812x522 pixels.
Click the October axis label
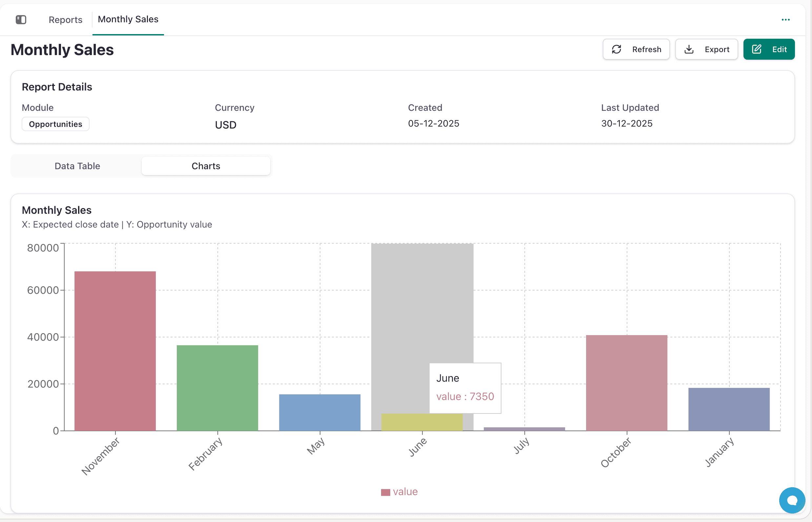(616, 452)
